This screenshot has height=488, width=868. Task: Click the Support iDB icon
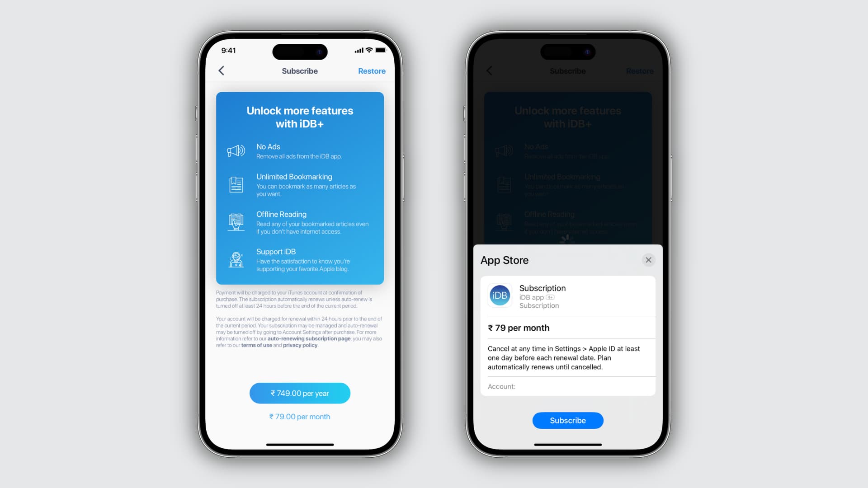coord(236,258)
